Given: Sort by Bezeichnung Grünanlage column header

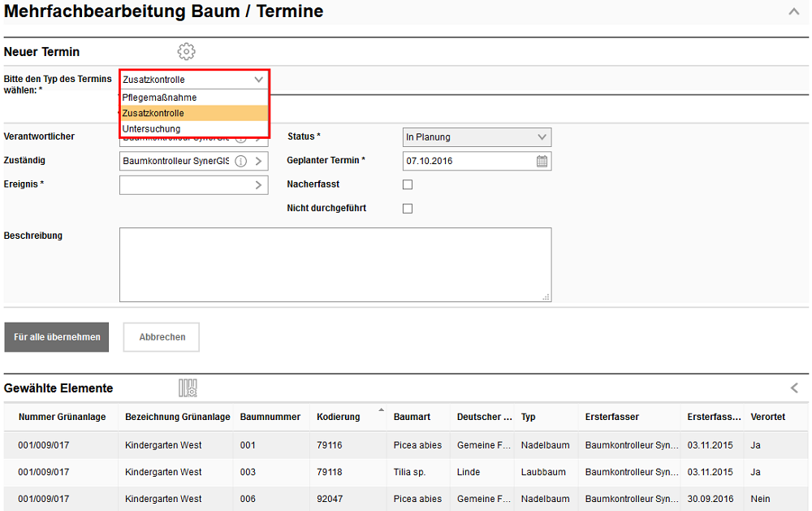Looking at the screenshot, I should tap(178, 417).
